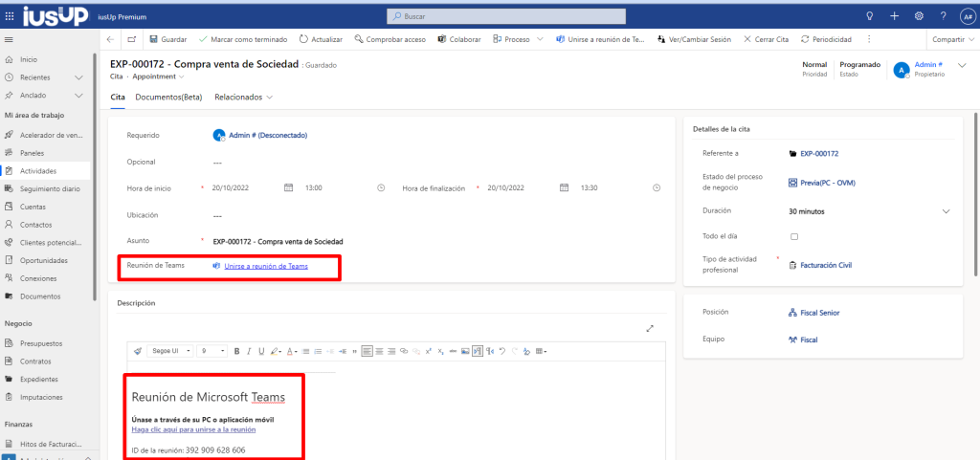Viewport: 980px width, 460px height.
Task: Toggle underline in description editor
Action: point(261,351)
